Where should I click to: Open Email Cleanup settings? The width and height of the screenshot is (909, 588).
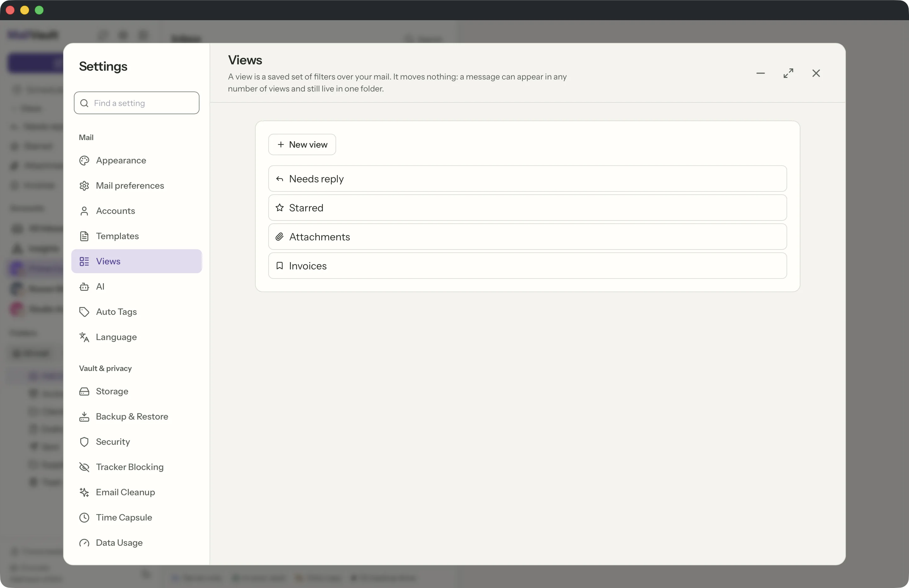tap(136, 492)
